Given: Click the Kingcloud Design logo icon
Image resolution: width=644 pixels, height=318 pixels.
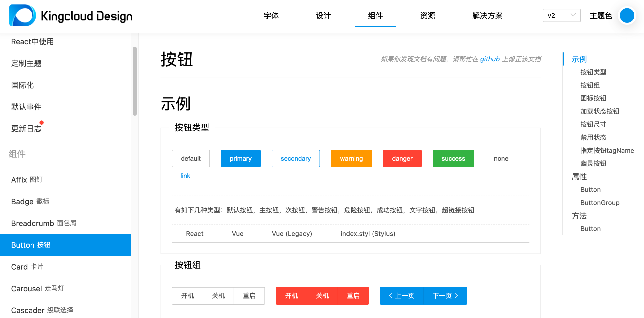Looking at the screenshot, I should pyautogui.click(x=22, y=16).
